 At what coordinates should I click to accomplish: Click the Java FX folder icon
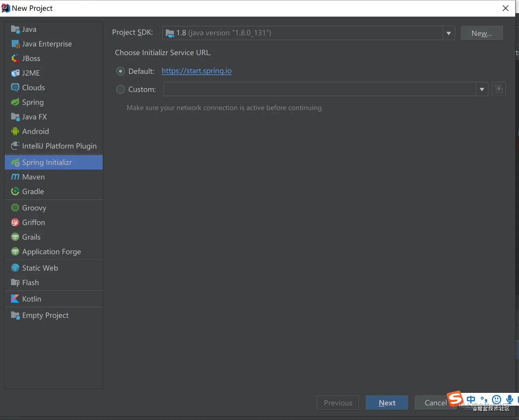[x=15, y=117]
